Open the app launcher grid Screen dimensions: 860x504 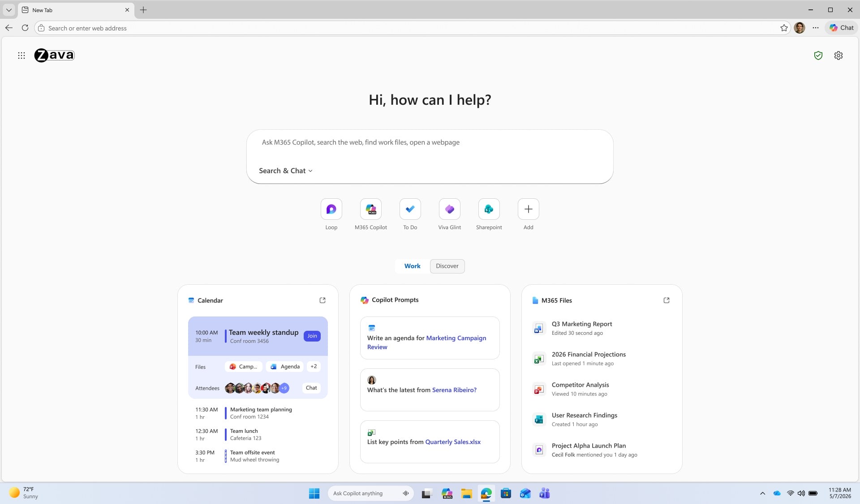point(21,56)
